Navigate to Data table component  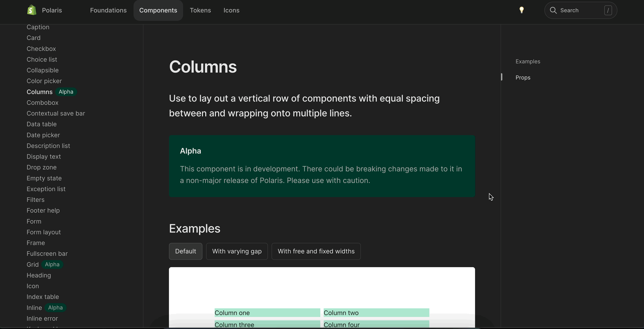pyautogui.click(x=42, y=124)
